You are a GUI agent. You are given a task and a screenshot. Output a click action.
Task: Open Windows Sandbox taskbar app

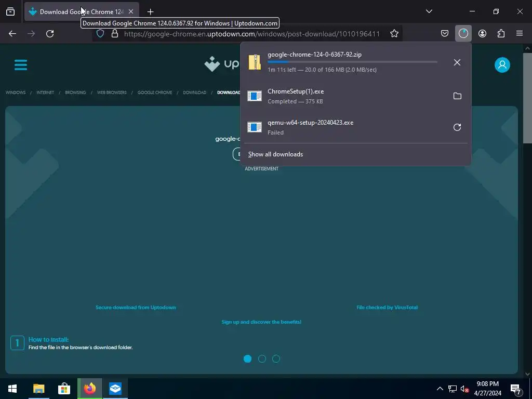click(x=115, y=389)
